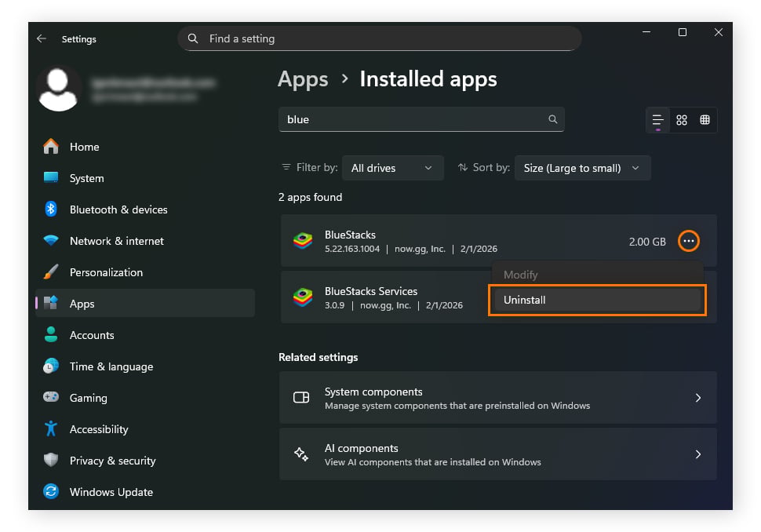
Task: Click the three-dots menu for BlueStacks
Action: pos(688,241)
